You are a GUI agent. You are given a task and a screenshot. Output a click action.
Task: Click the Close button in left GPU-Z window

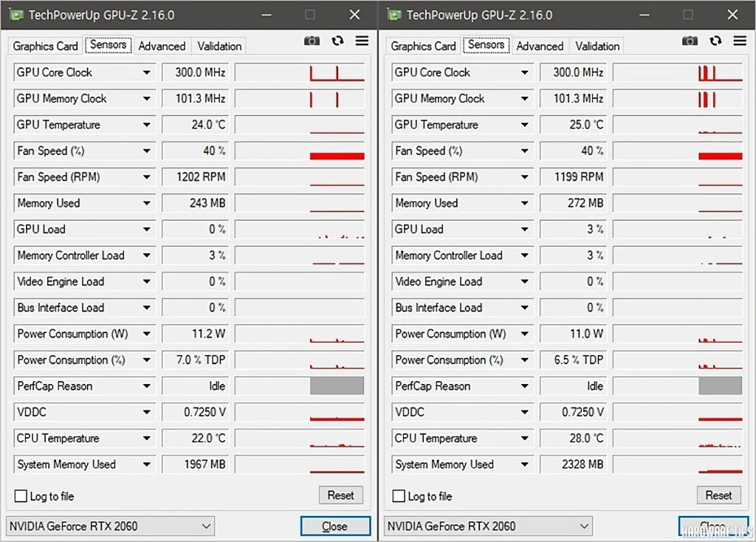tap(336, 526)
